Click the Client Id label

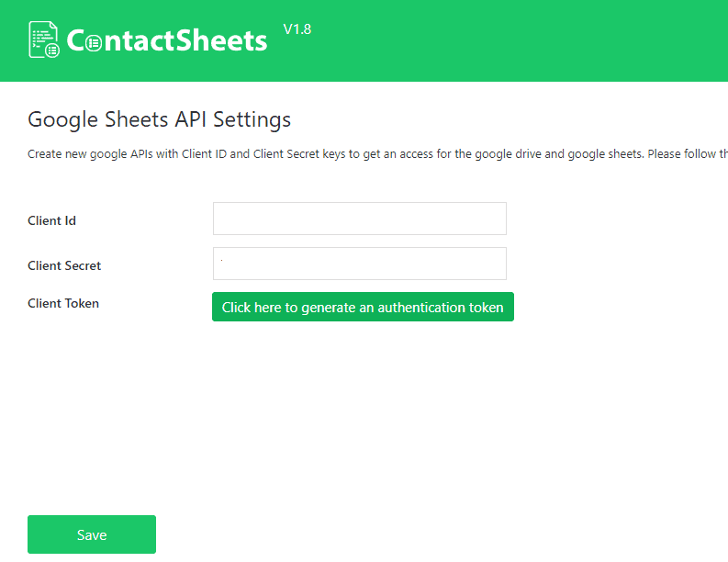click(x=51, y=220)
